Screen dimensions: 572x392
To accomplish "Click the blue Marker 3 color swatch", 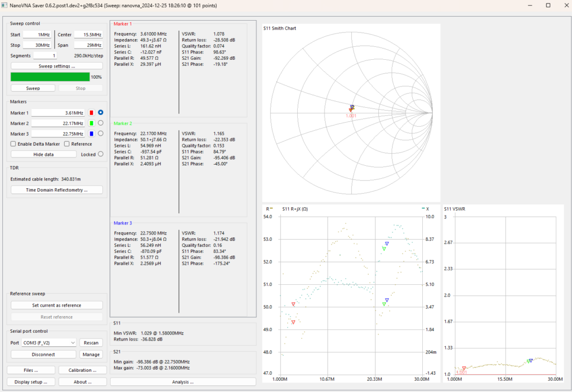I will (92, 134).
